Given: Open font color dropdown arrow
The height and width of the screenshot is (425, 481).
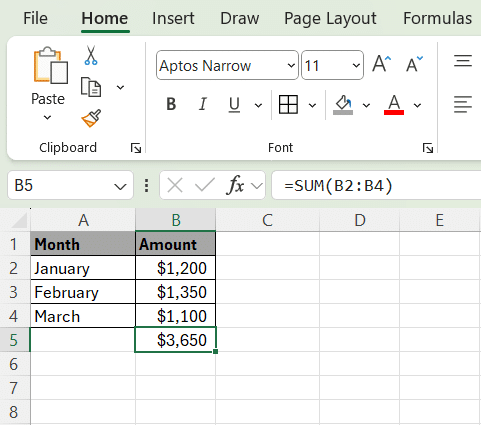Looking at the screenshot, I should click(x=417, y=105).
